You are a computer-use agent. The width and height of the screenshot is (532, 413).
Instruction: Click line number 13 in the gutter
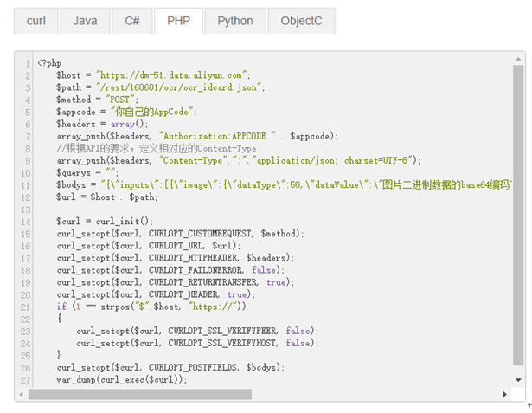26,210
